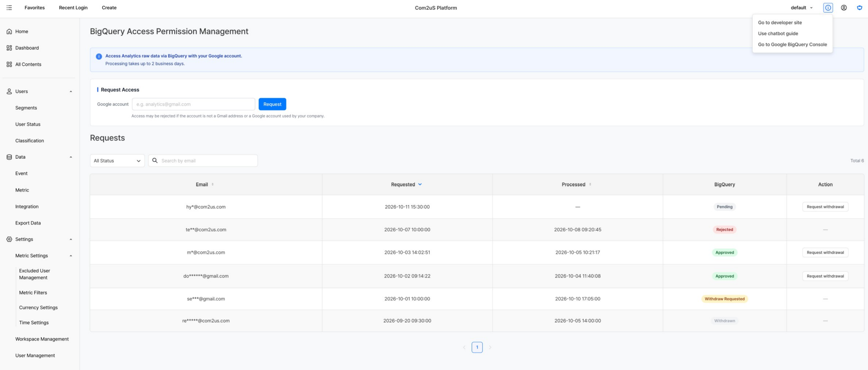Open Workspace Management in sidebar
This screenshot has height=370, width=868.
tap(42, 339)
